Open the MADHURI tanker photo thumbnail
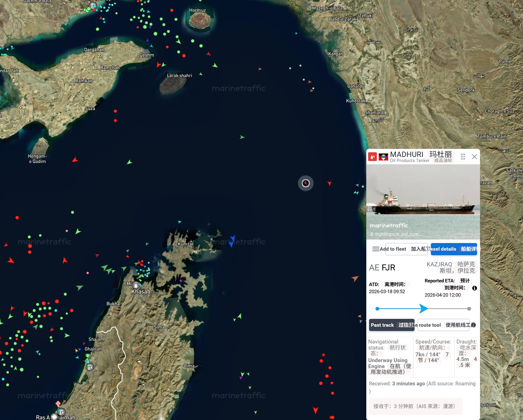Screen dimensions: 523x420 coord(423,202)
